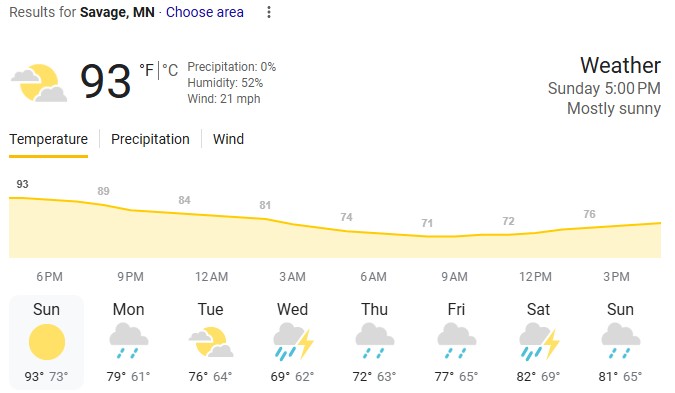Click the 12 AM hour label

[x=211, y=277]
